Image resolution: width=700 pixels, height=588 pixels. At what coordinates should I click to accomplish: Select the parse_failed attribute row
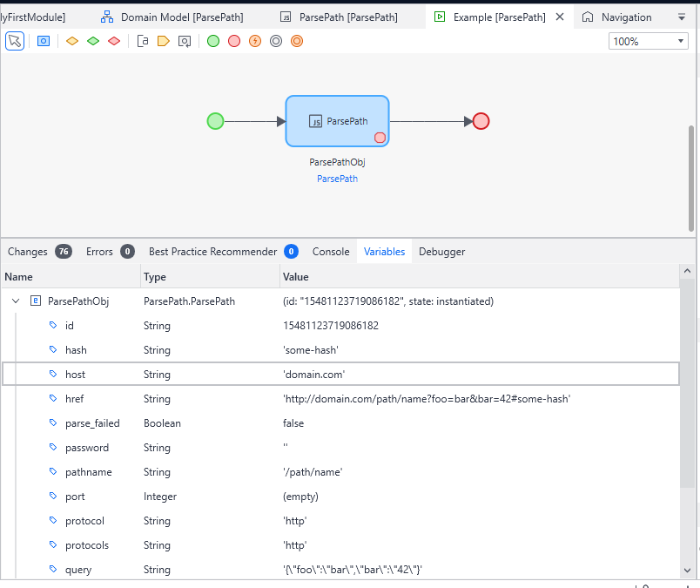coord(340,423)
